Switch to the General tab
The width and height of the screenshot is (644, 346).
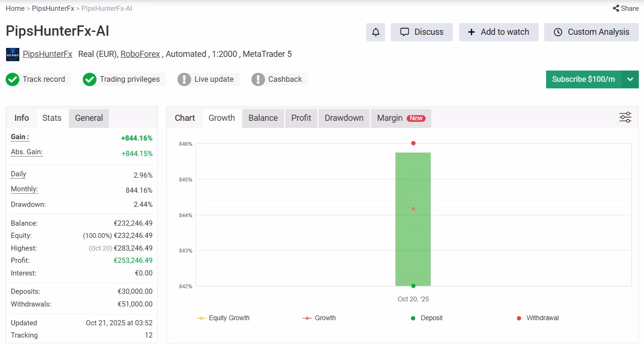coord(89,118)
